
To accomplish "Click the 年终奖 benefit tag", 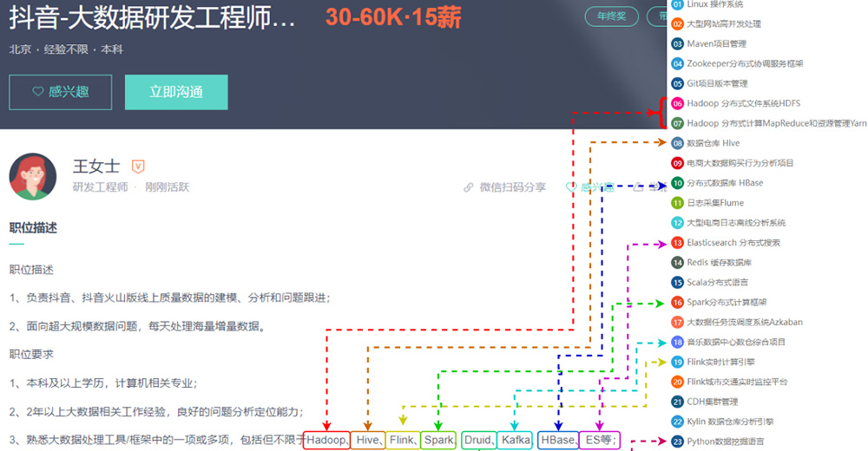I will (611, 16).
